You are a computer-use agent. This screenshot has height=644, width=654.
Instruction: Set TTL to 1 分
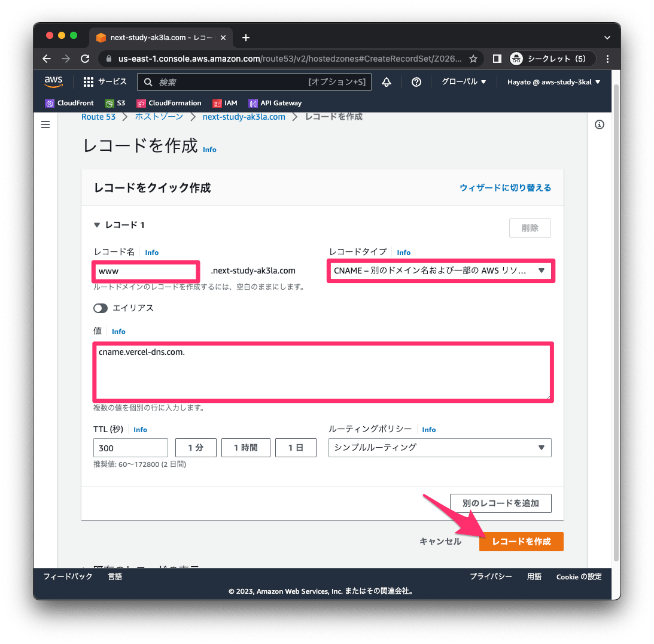coord(196,448)
